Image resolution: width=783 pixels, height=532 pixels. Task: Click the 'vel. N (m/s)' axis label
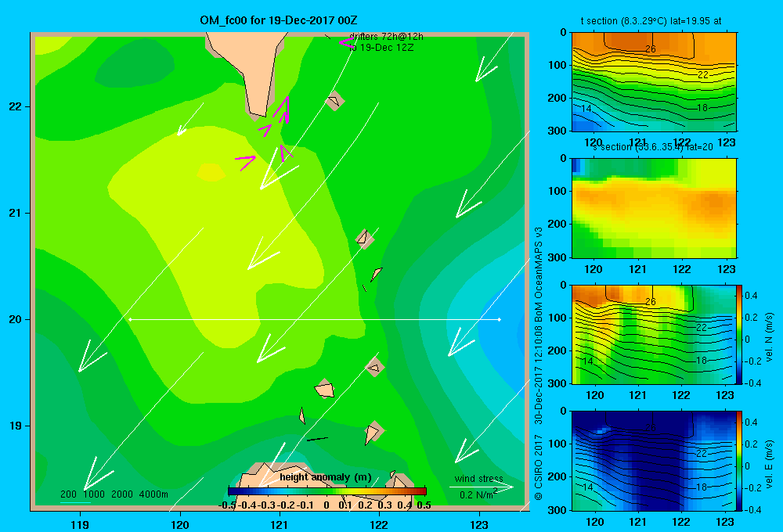coord(770,337)
